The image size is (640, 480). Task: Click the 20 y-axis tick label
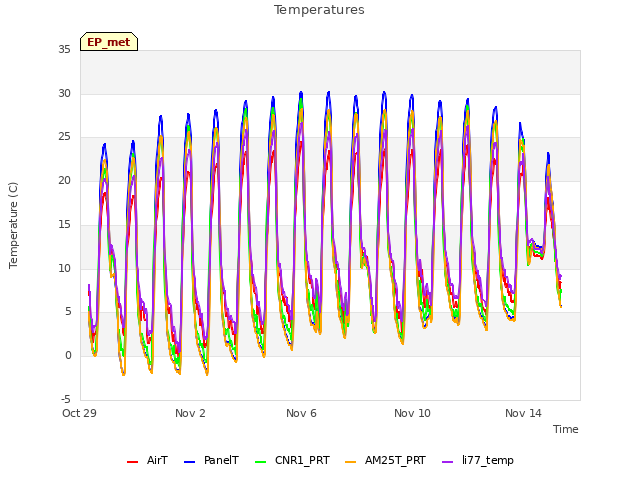(64, 180)
